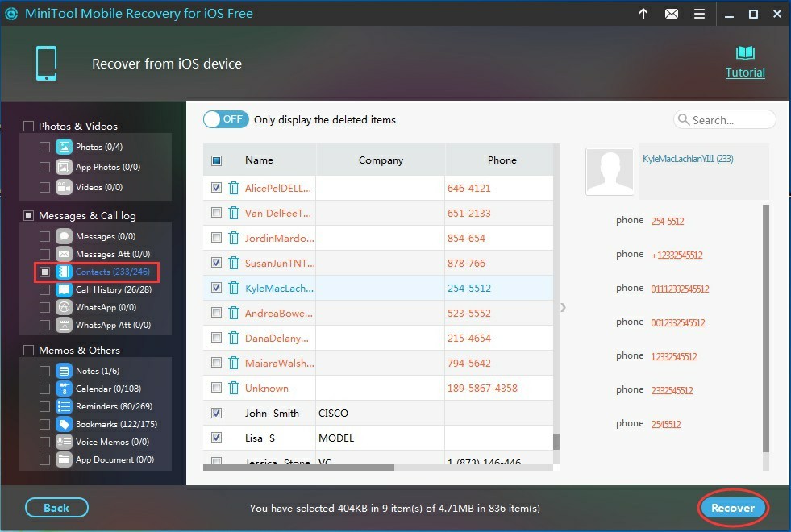Open the hamburger menu in title bar

click(x=699, y=13)
